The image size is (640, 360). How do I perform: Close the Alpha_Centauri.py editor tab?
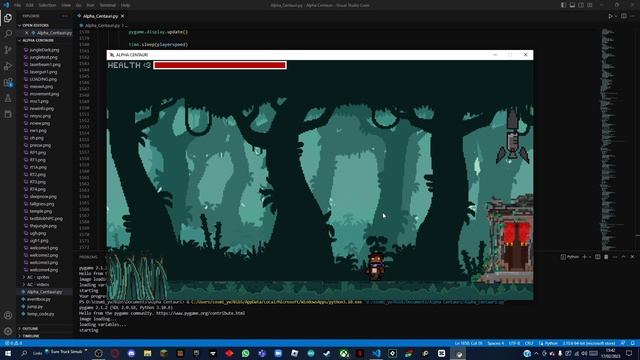click(x=122, y=16)
